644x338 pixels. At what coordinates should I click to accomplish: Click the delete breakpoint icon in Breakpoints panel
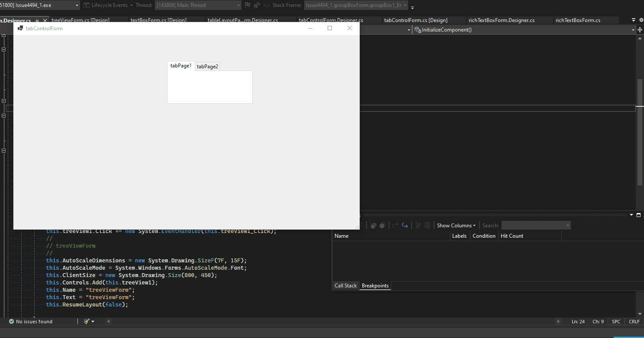pyautogui.click(x=373, y=225)
